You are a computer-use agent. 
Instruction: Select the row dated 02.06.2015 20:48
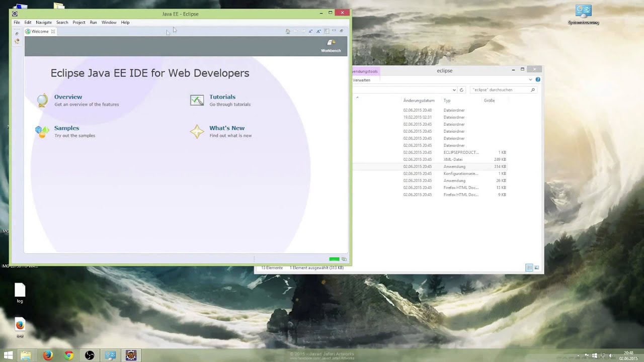[x=430, y=110]
